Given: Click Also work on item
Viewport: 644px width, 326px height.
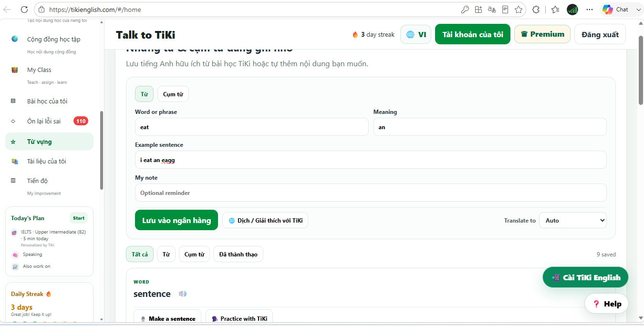Looking at the screenshot, I should [x=36, y=266].
